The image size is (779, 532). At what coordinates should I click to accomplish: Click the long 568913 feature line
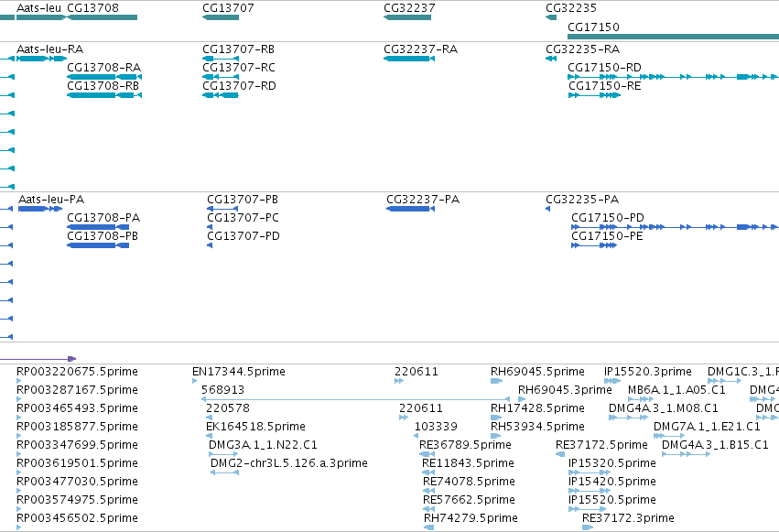pos(355,399)
